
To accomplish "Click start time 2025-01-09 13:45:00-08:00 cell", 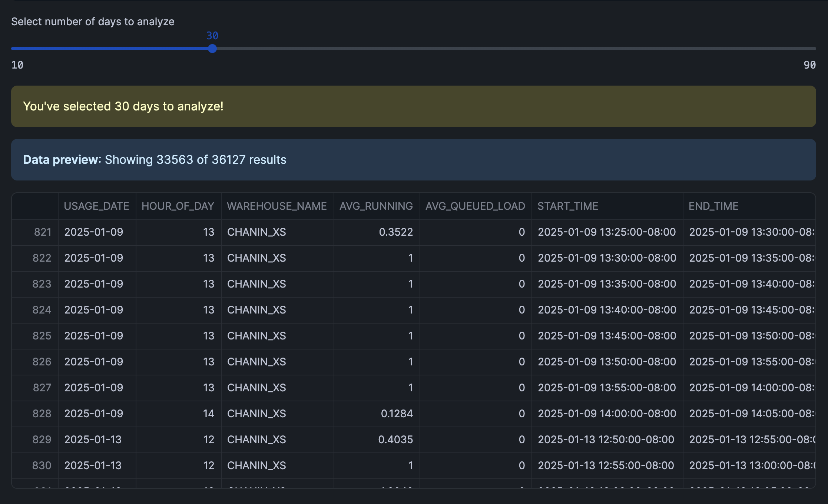I will (x=607, y=336).
